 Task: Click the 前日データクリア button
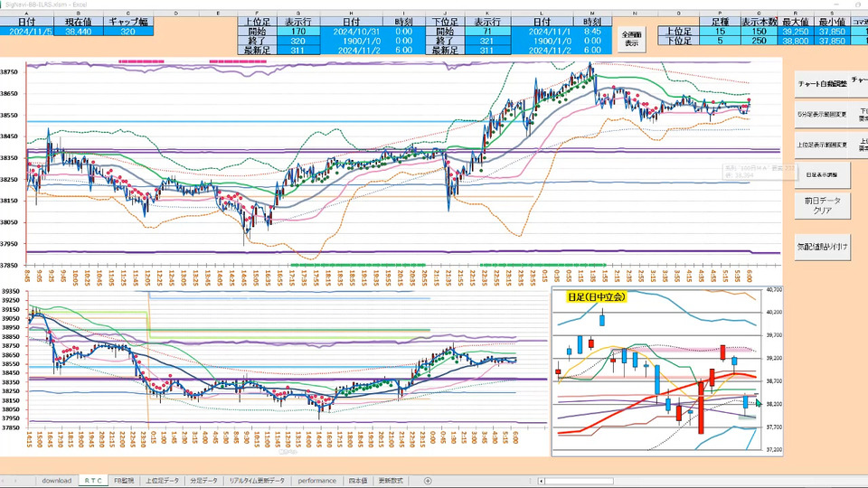click(x=822, y=205)
